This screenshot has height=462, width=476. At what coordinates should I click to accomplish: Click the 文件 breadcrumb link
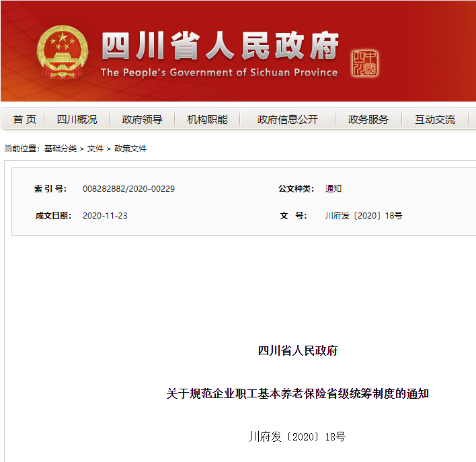tap(95, 149)
